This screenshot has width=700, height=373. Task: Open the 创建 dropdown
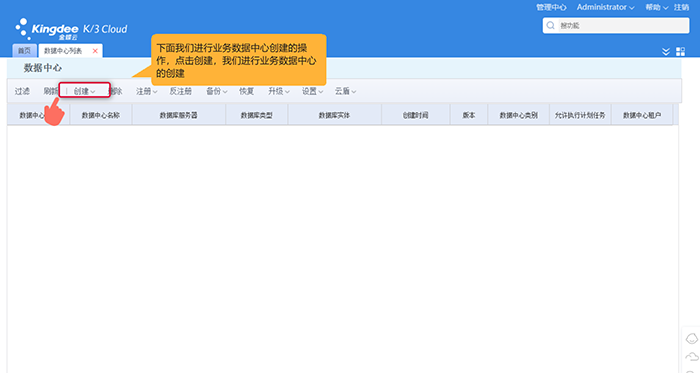pos(84,91)
